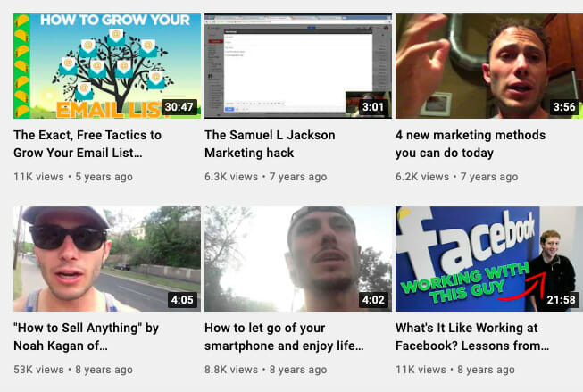
Task: Click the 3:56 duration badge
Action: click(564, 107)
